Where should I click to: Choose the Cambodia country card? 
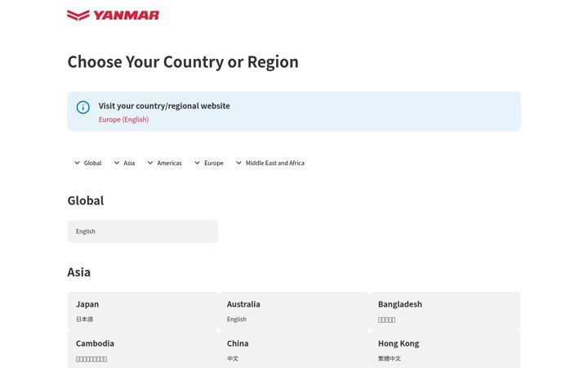(143, 350)
